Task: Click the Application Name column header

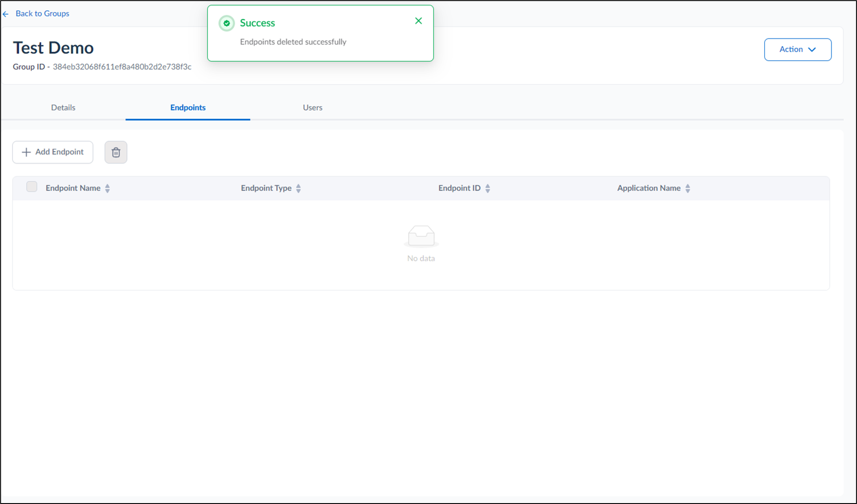Action: point(649,188)
